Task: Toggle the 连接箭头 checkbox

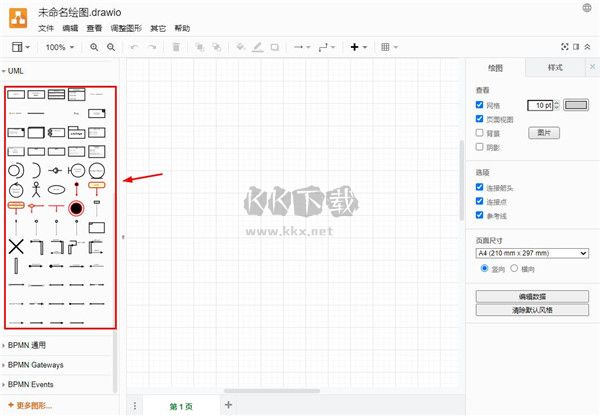Action: coord(479,187)
